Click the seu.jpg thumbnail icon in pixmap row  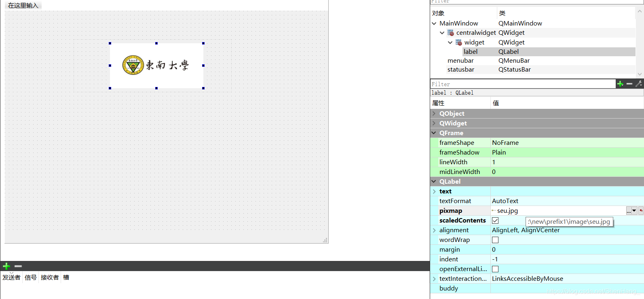494,211
